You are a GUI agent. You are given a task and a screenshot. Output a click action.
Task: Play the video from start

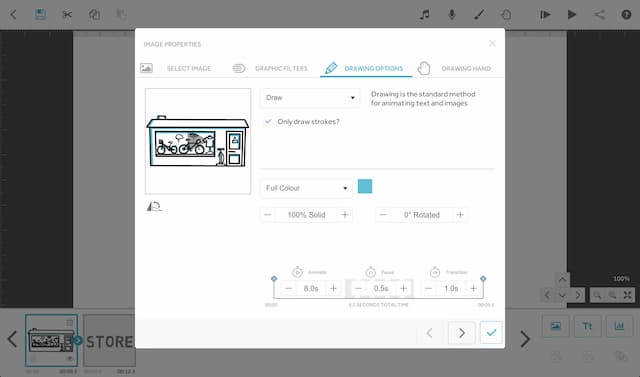(x=572, y=15)
